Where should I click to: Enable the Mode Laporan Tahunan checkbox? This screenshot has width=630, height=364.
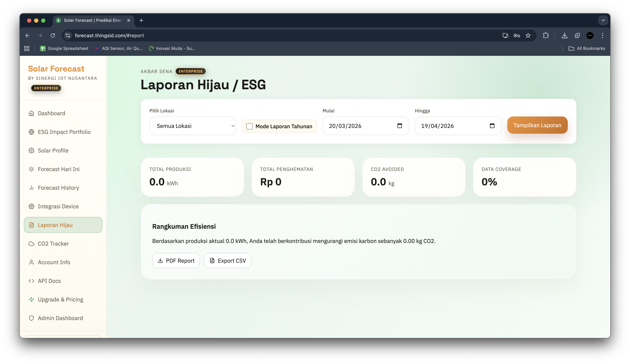(249, 126)
